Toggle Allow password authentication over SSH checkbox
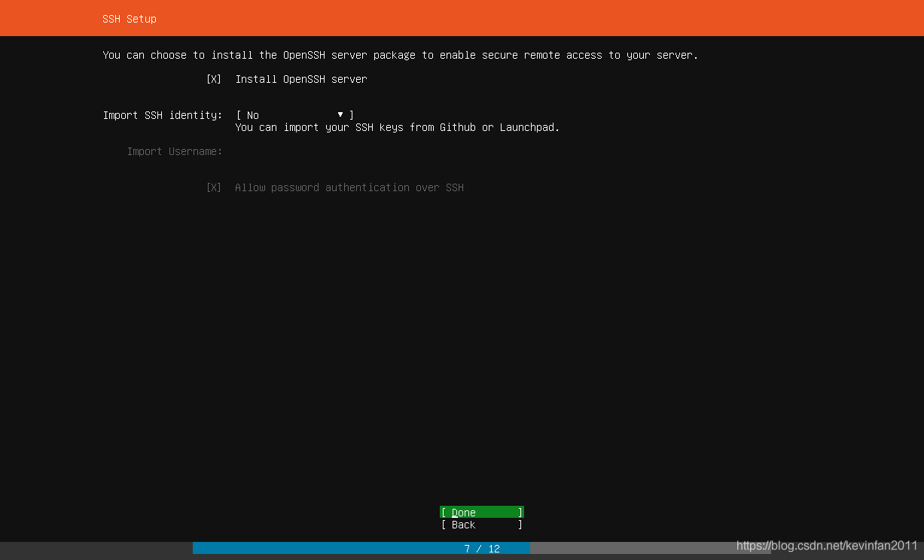 [214, 187]
